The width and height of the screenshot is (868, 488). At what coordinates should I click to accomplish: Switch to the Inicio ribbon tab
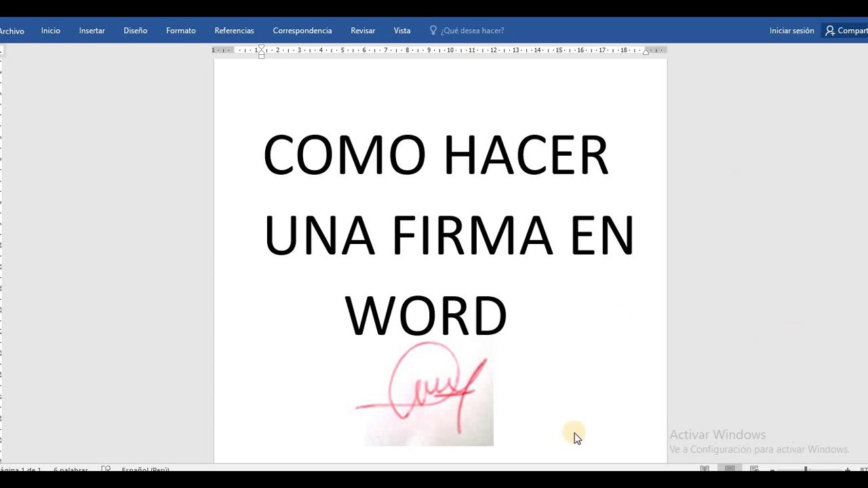click(50, 30)
